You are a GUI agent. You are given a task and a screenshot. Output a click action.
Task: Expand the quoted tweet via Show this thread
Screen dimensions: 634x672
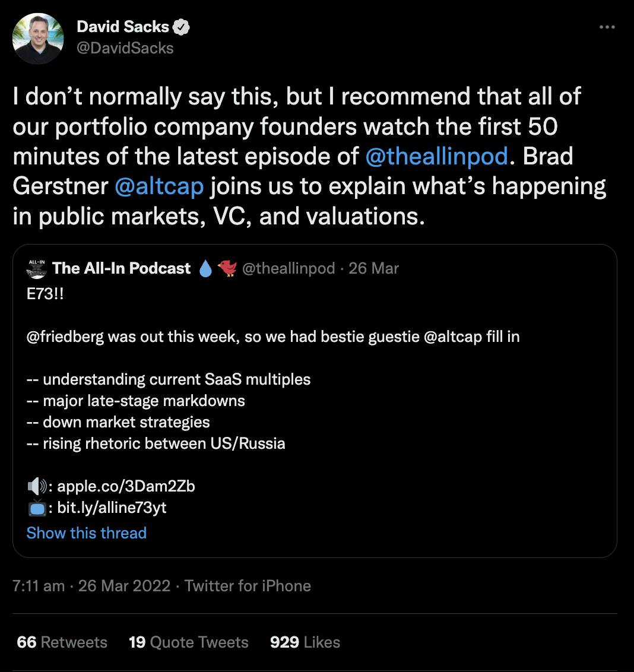click(x=87, y=533)
